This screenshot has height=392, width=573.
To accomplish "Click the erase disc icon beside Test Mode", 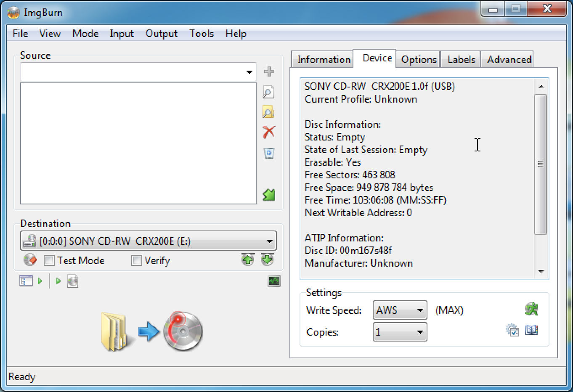I will coord(30,260).
